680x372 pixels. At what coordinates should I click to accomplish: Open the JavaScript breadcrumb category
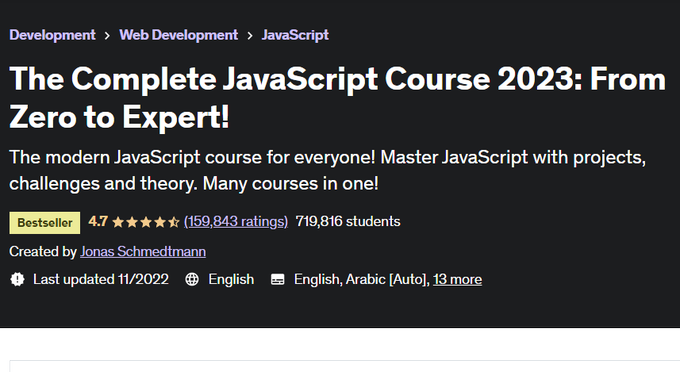coord(295,35)
